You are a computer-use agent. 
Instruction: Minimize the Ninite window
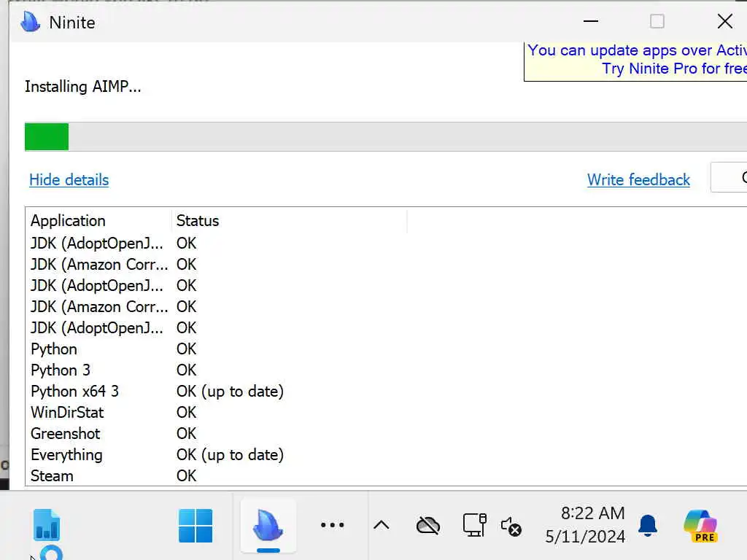coord(591,21)
